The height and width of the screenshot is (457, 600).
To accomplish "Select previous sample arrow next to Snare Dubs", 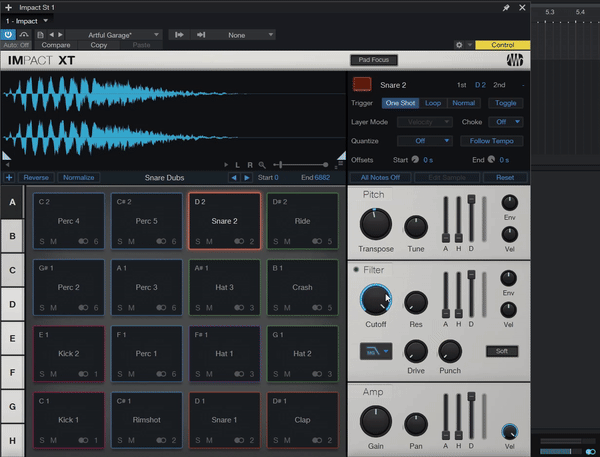I will (x=234, y=178).
